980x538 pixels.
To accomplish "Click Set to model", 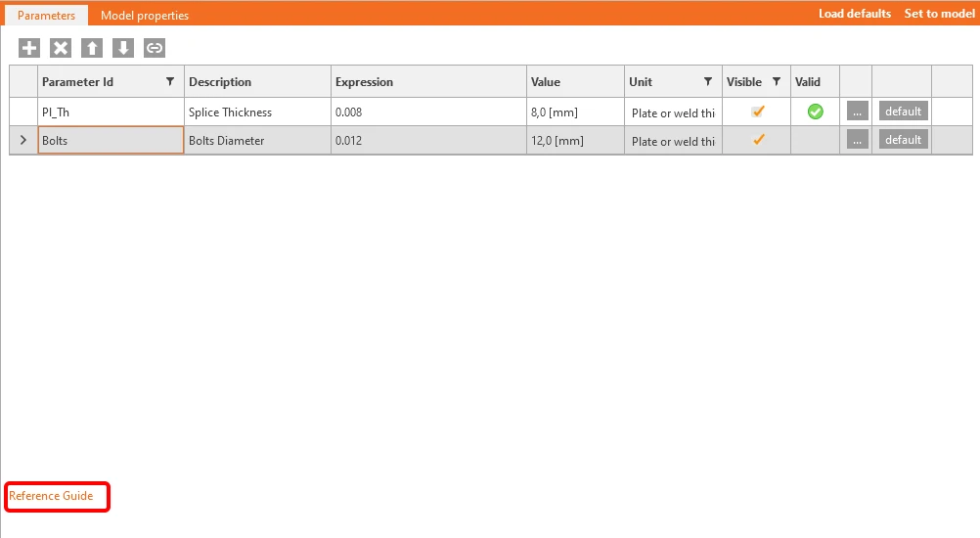I will point(939,14).
